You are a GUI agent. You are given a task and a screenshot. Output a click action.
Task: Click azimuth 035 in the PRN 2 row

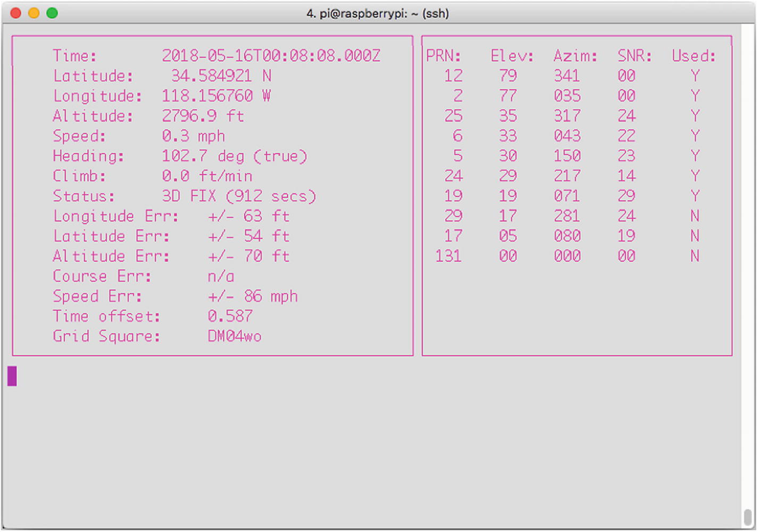coord(567,96)
